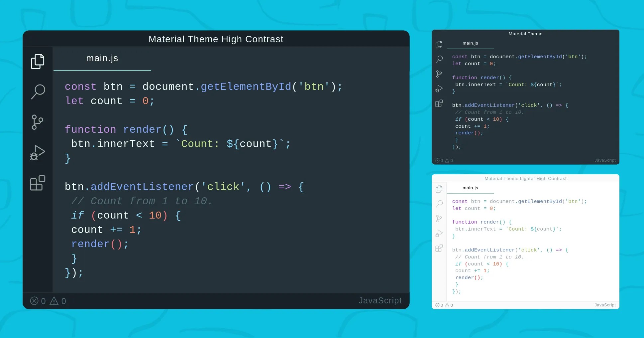644x338 pixels.
Task: Open Explorer icon in Lighter High Contrast window
Action: pyautogui.click(x=439, y=189)
